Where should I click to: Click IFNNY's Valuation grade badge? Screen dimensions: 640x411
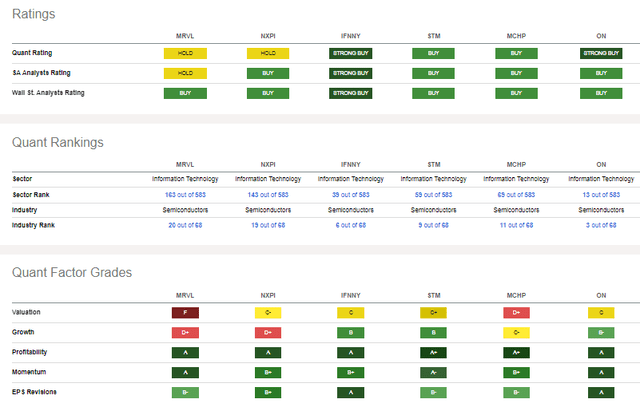coord(351,313)
